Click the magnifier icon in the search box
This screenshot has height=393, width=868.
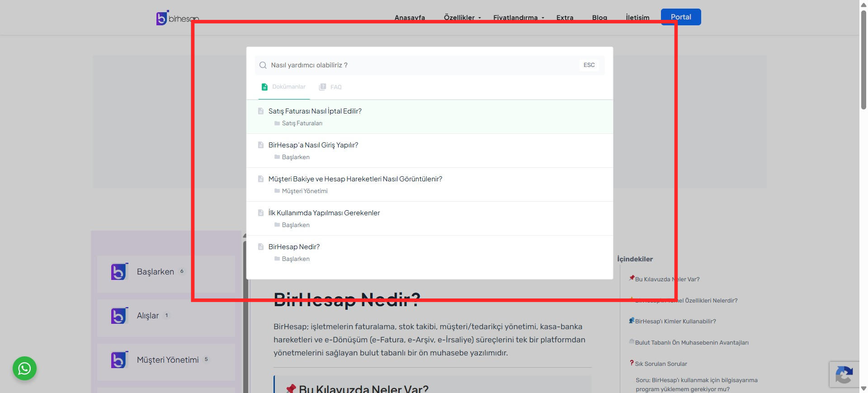263,65
